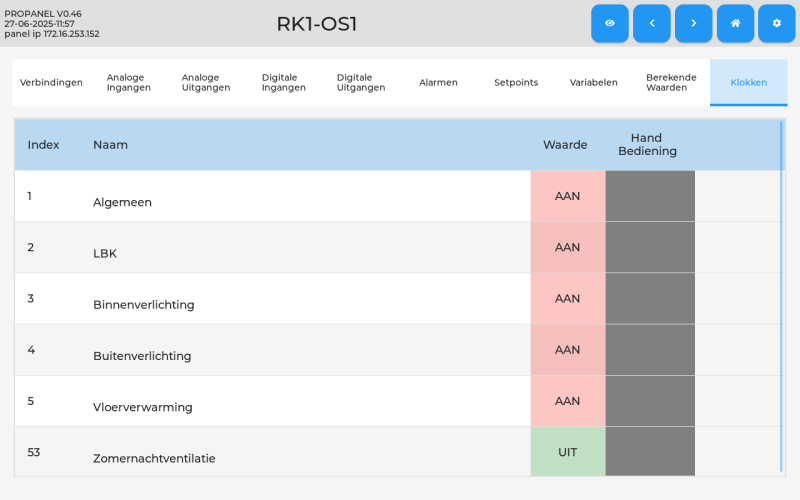This screenshot has height=500, width=800.
Task: Toggle Hand Bediening cell for Zomernachtventilatie
Action: click(650, 452)
